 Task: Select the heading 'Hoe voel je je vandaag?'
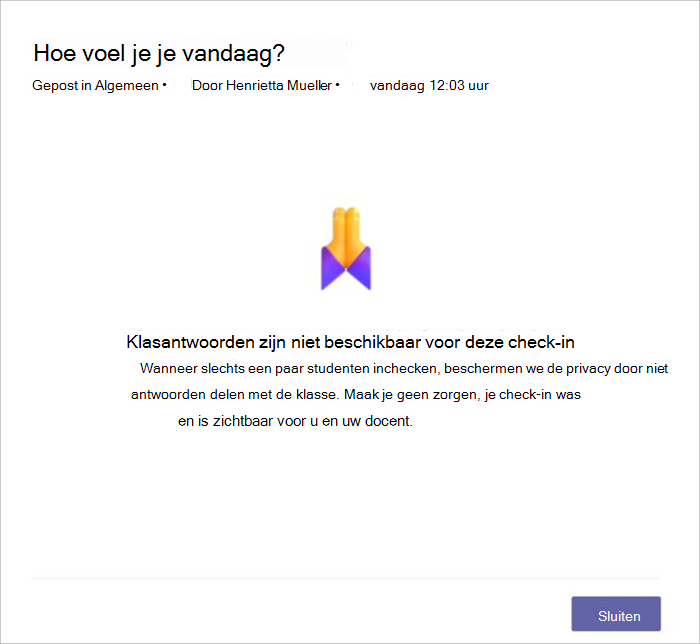[159, 54]
